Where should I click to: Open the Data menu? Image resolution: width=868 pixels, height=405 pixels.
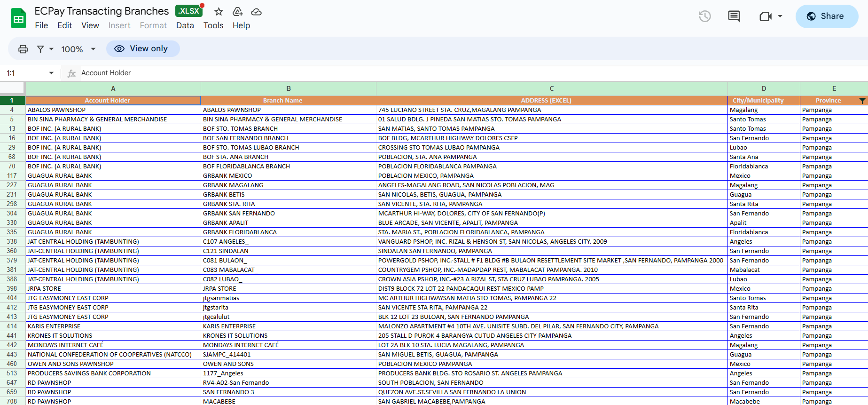185,25
